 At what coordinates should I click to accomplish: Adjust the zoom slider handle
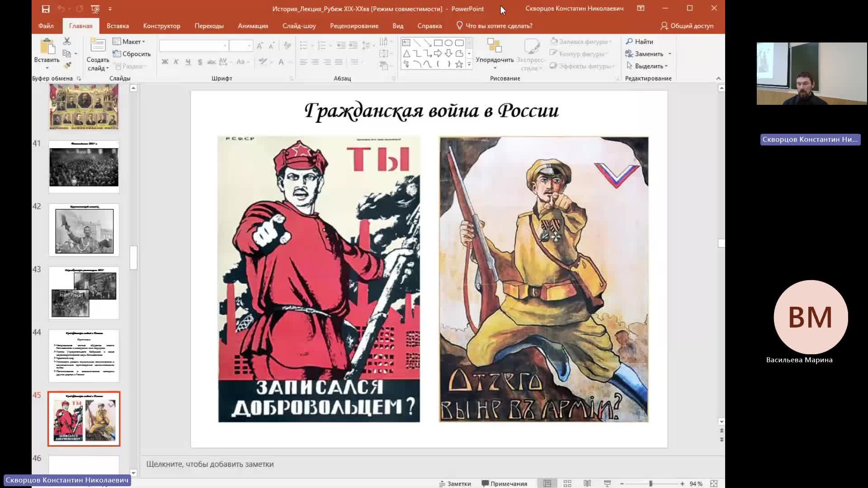[x=651, y=483]
